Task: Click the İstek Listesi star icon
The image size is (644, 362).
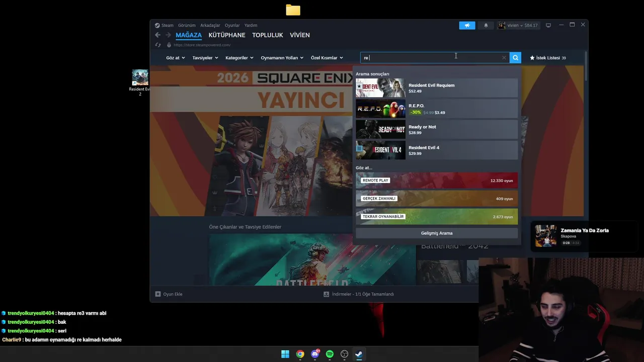Action: (x=532, y=58)
